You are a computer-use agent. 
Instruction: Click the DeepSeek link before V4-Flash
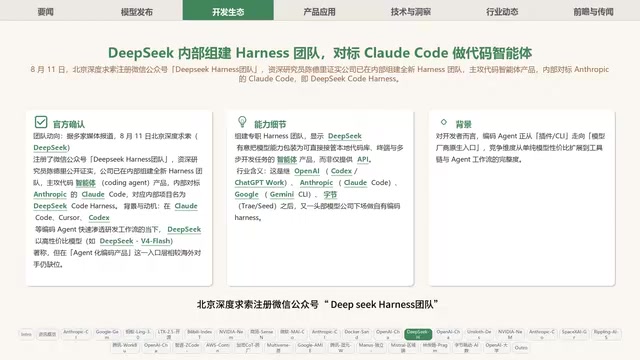(x=116, y=241)
